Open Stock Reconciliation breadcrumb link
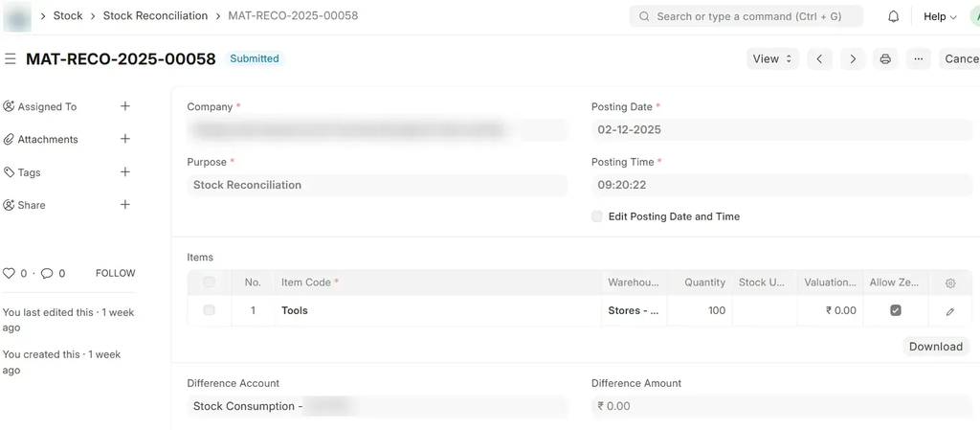 pos(155,15)
